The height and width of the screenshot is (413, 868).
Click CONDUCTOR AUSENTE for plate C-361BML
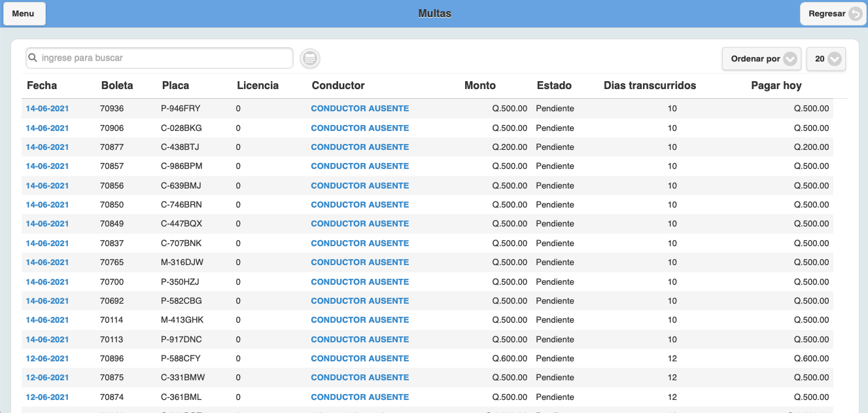coord(360,397)
